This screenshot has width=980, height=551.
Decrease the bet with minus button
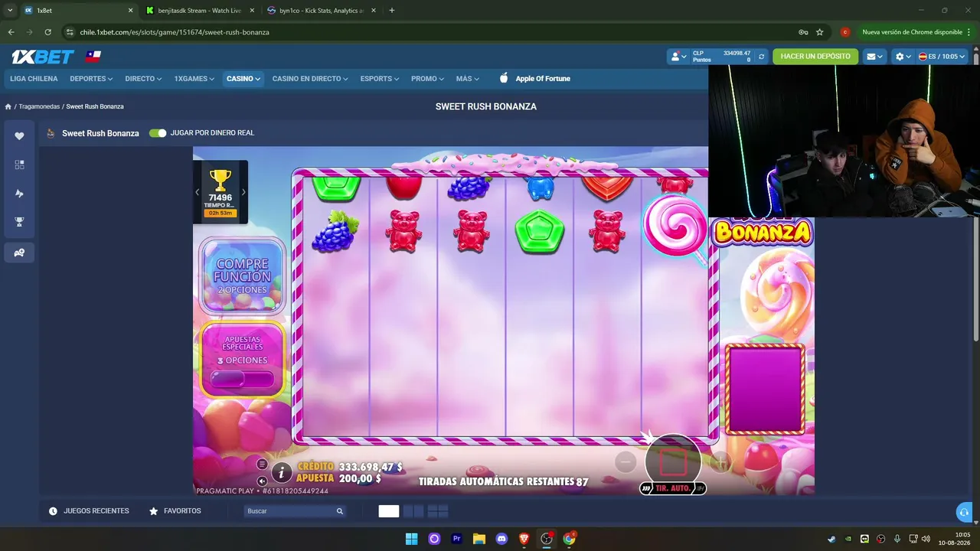tap(626, 461)
